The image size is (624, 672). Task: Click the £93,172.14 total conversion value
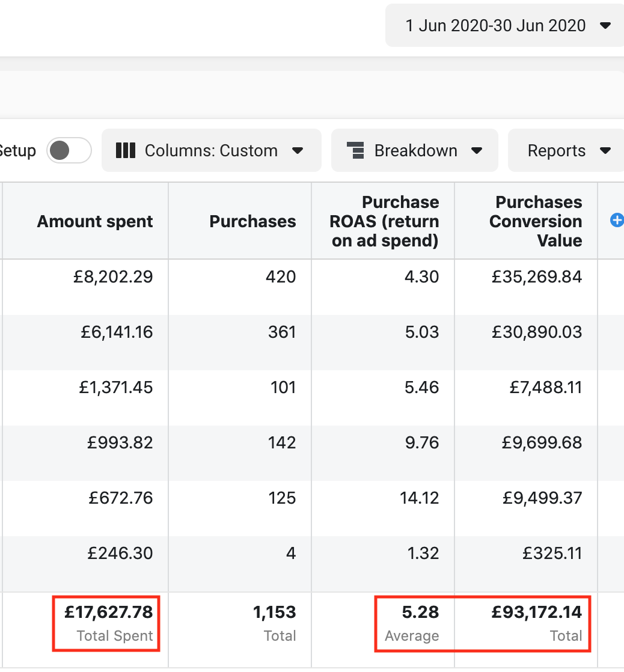click(x=537, y=612)
